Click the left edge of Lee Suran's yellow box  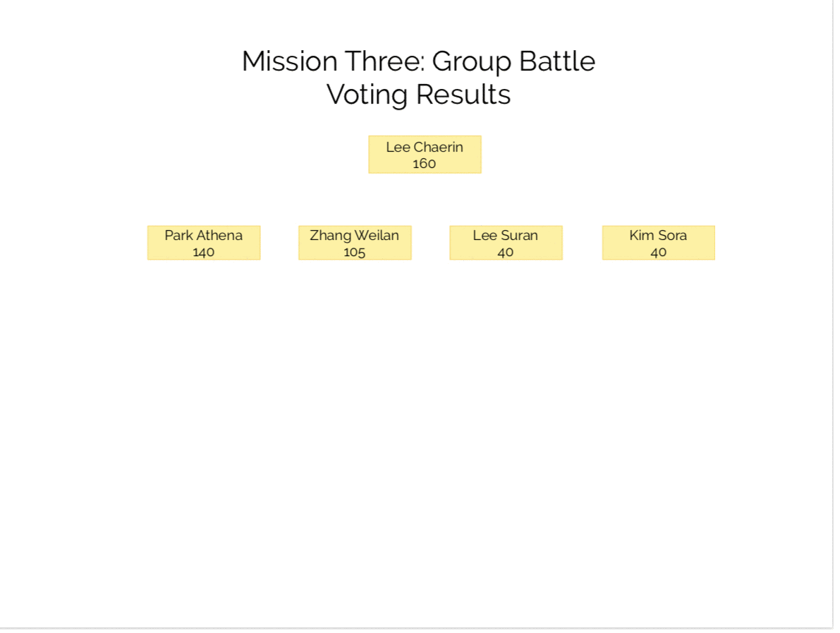[x=451, y=243]
